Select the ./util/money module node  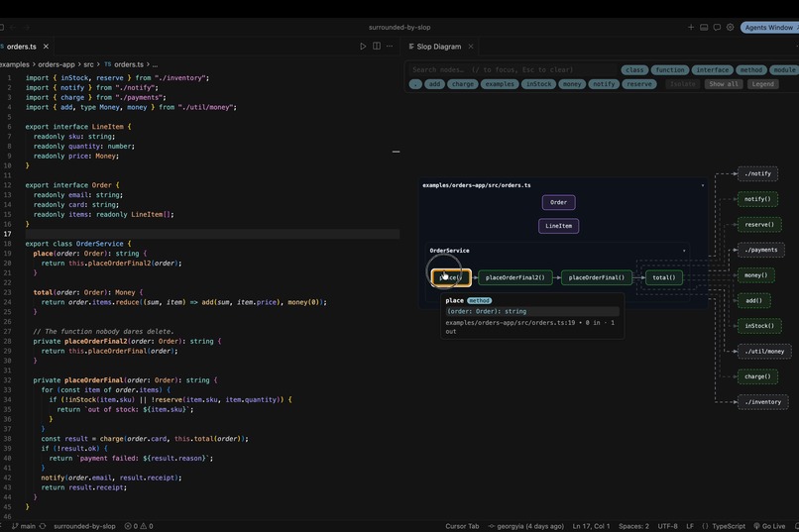[x=764, y=352]
